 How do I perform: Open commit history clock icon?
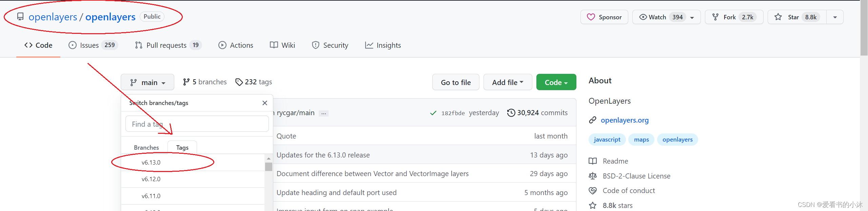pos(511,113)
